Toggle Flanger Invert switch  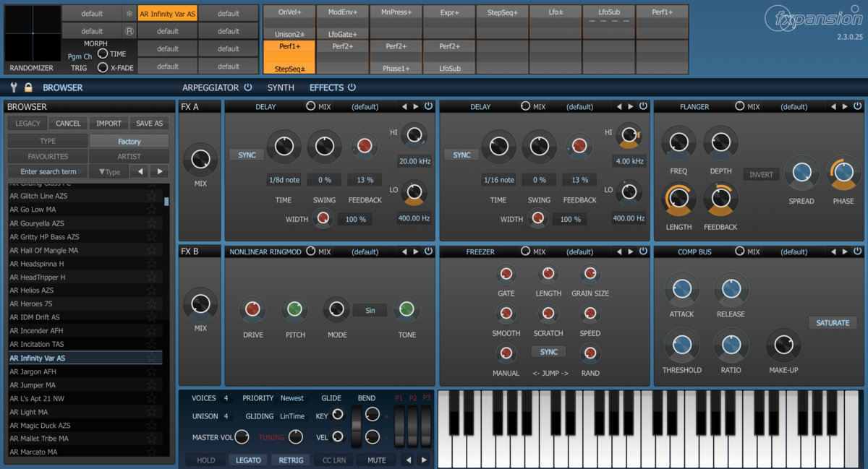(x=761, y=175)
